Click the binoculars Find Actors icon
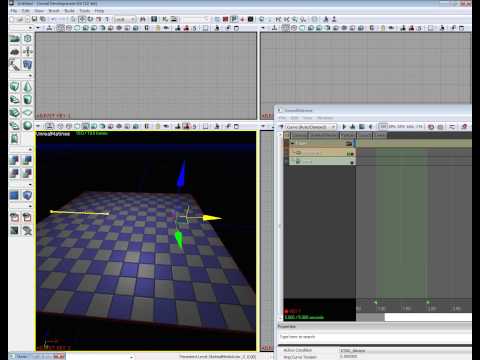This screenshot has height=360, width=480. (143, 19)
